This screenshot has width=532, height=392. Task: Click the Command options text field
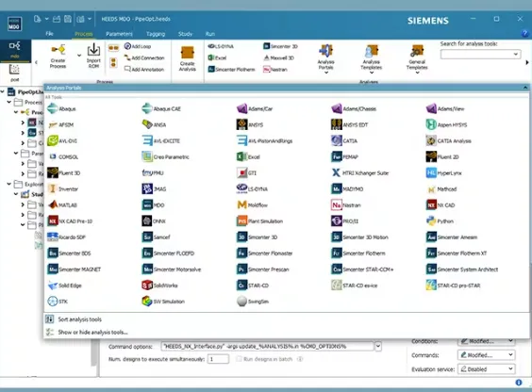coord(267,346)
